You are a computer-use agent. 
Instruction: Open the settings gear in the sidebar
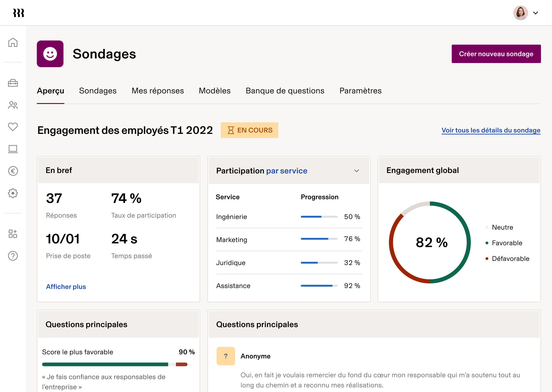(x=13, y=193)
